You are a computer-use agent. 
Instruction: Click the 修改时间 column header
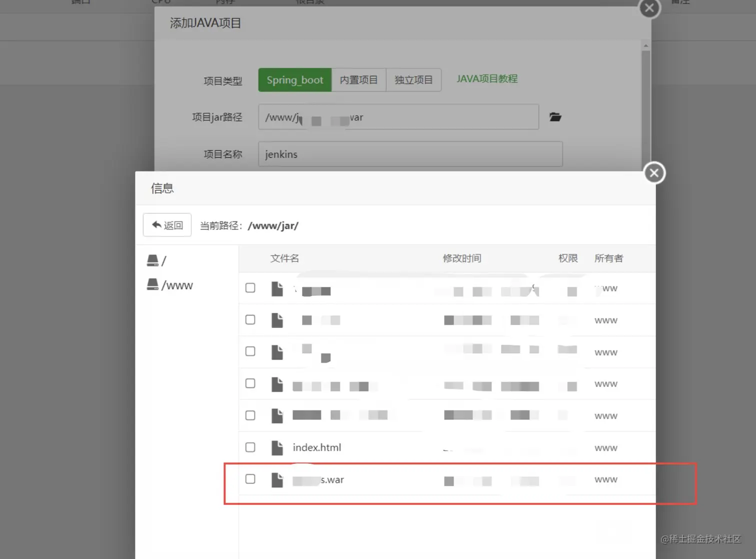462,258
